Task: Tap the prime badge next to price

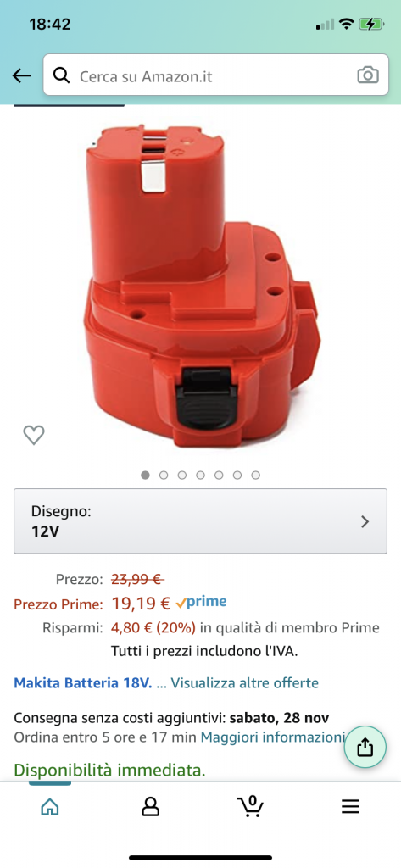Action: coord(201,603)
